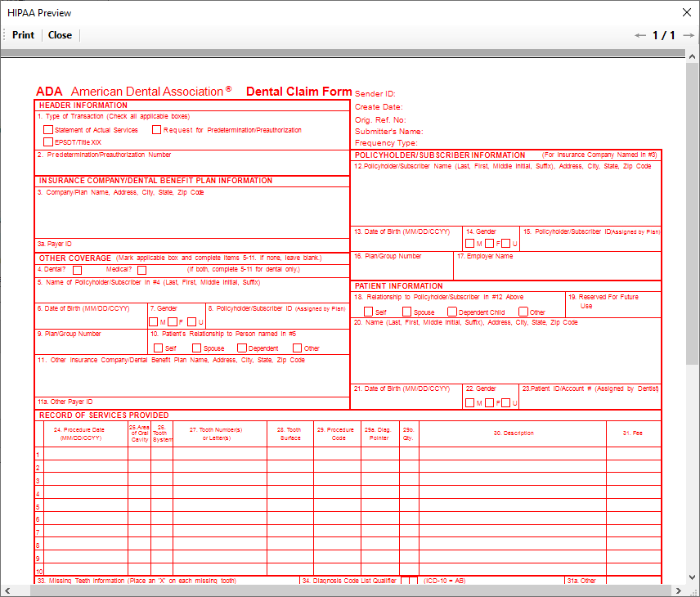Check Self box in field 10 relationship
Viewport: 700px width, 597px height.
[158, 348]
